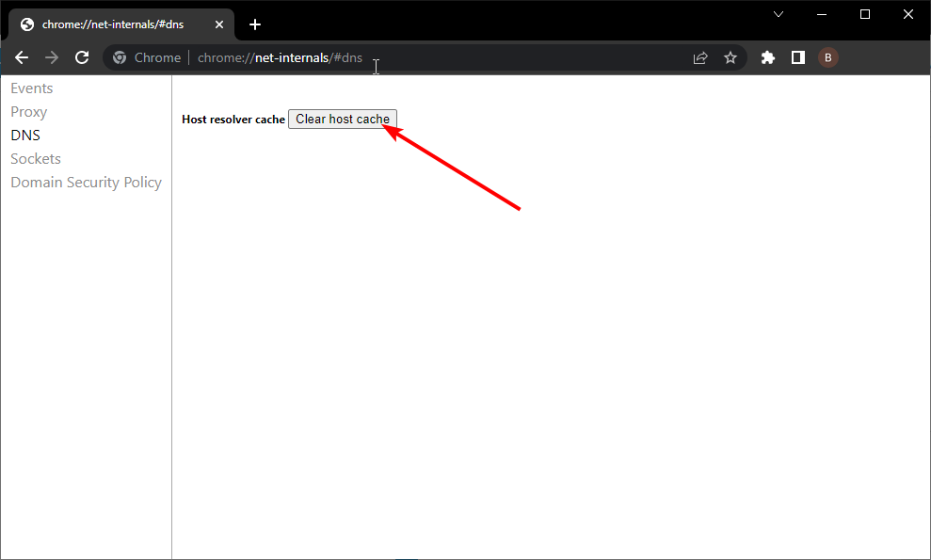Go back to the previous page
Viewport: 931px width, 560px height.
pyautogui.click(x=22, y=57)
